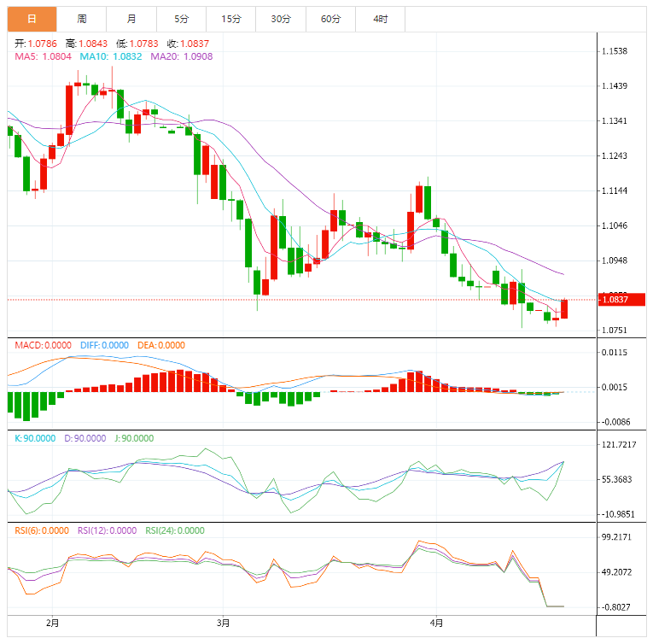
Task: Click the 3月 date axis label
Action: click(224, 624)
